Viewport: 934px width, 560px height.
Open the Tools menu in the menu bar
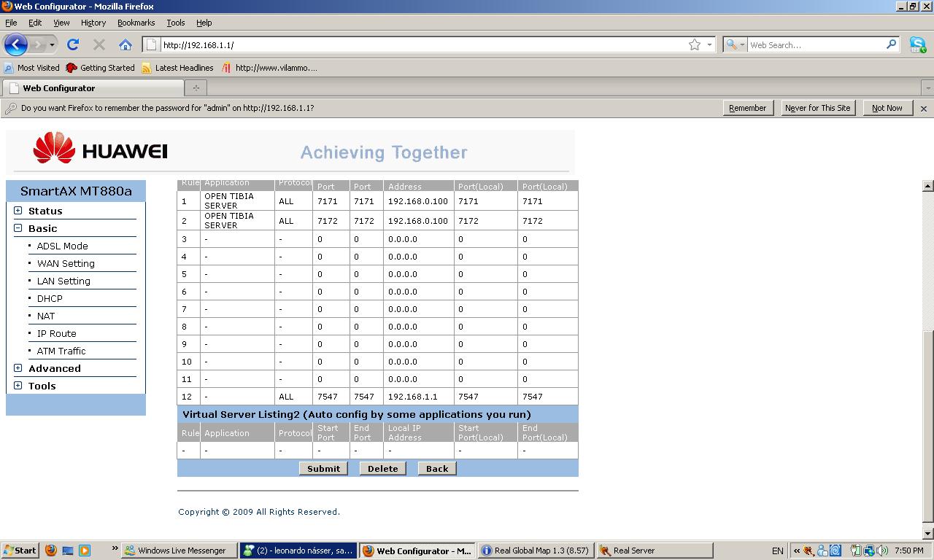176,23
